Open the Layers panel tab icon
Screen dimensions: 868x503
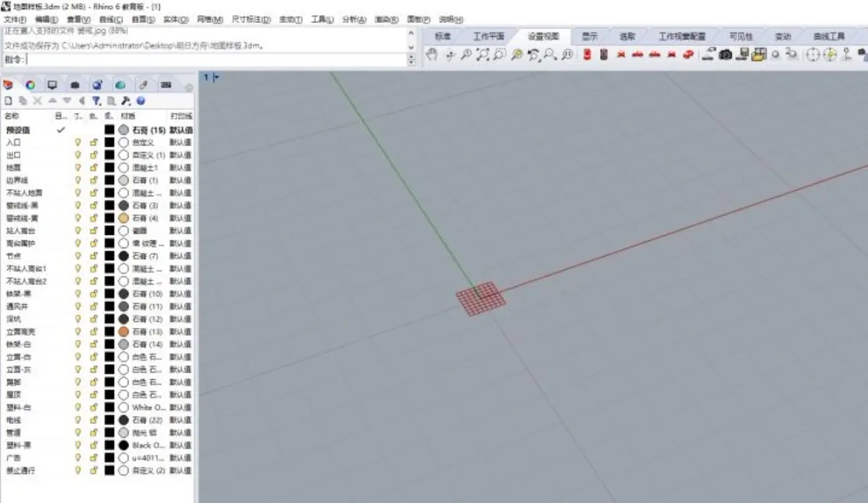[x=9, y=85]
